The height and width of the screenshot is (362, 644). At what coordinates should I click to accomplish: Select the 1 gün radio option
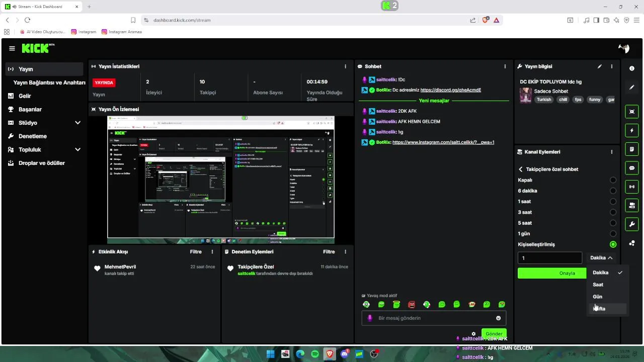[613, 234]
